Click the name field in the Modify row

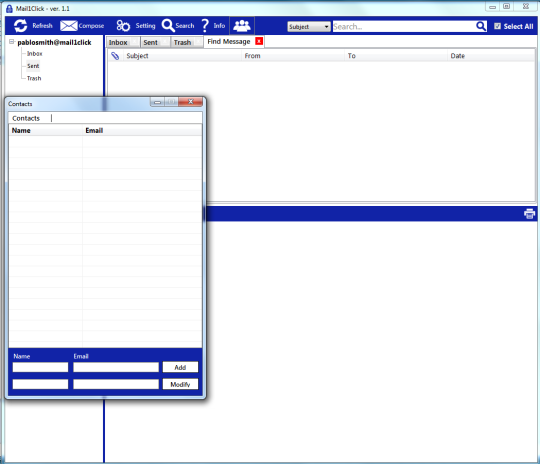click(x=40, y=384)
